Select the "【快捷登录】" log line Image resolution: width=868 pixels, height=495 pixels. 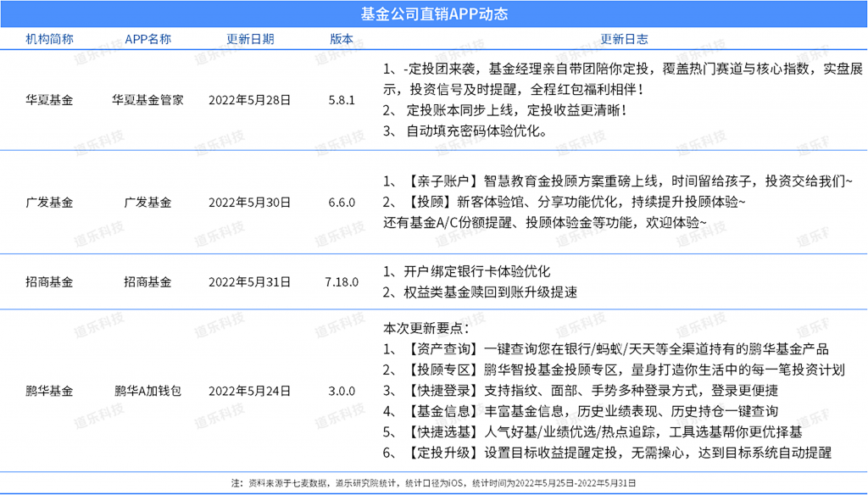pyautogui.click(x=581, y=391)
